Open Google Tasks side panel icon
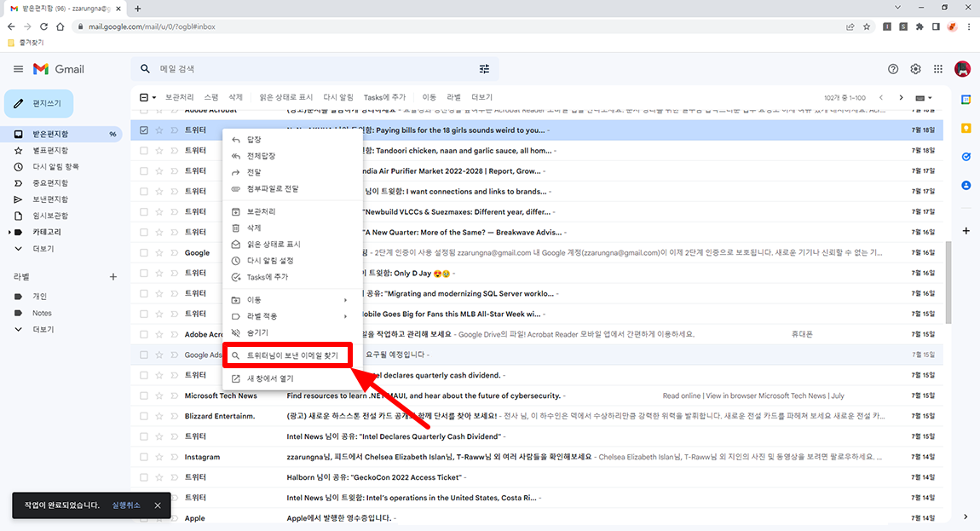 [x=966, y=157]
